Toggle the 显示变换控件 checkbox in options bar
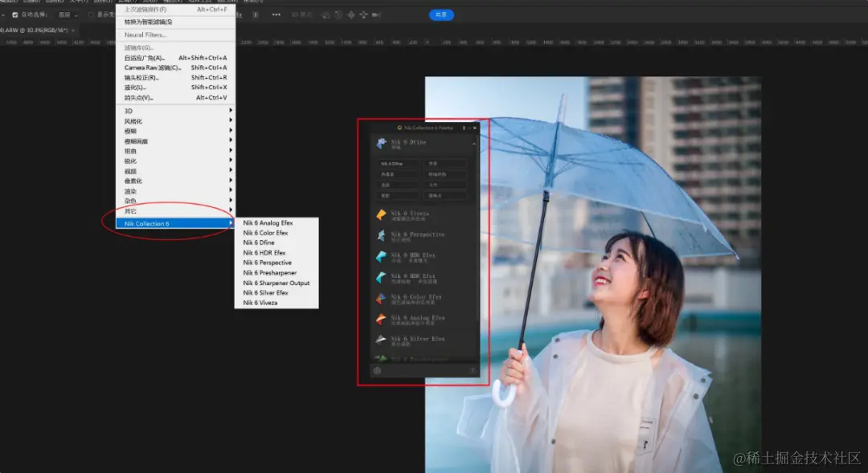The height and width of the screenshot is (473, 868). (x=91, y=14)
